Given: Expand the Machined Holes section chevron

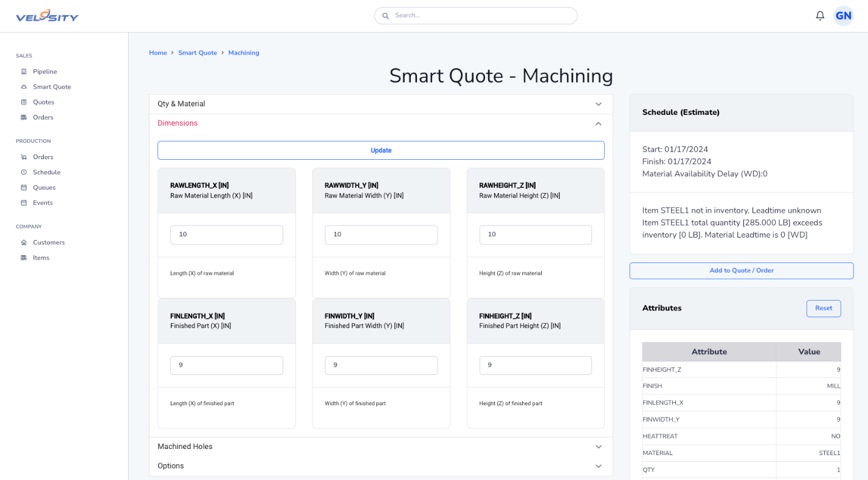Looking at the screenshot, I should pos(598,447).
